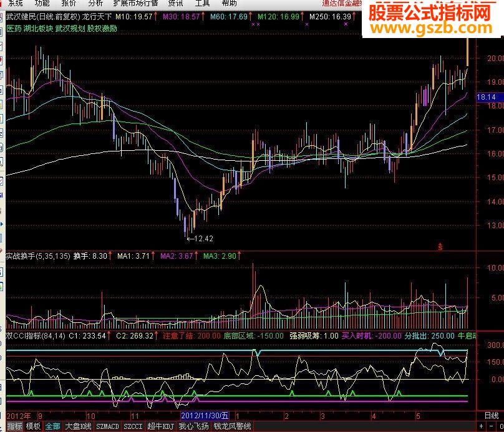Click the MA1: 3.71 turnover label
Screen dimensions: 504x432
136,256
